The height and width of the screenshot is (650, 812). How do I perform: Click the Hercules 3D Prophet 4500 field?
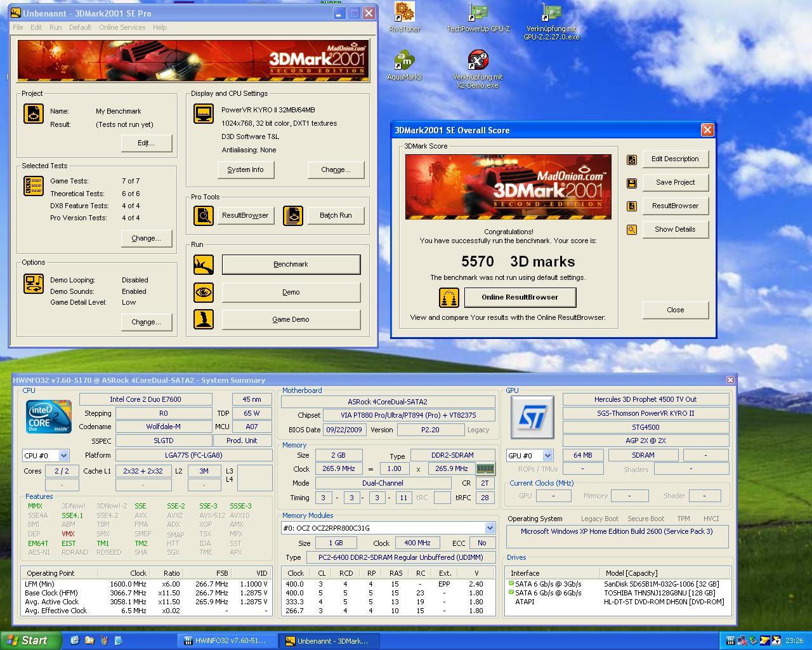click(646, 399)
